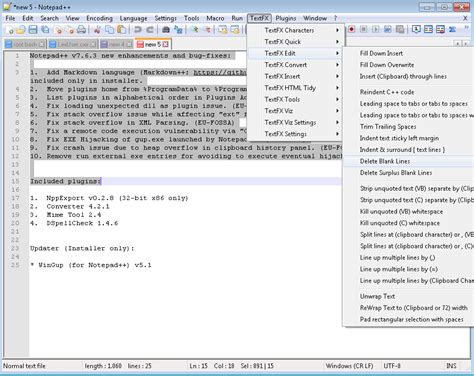474x376 pixels.
Task: Switch to the new 5 tab
Action: pyautogui.click(x=153, y=44)
